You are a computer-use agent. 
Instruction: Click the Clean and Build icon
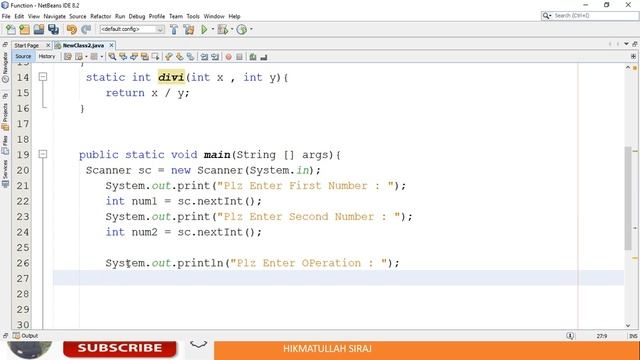(189, 29)
